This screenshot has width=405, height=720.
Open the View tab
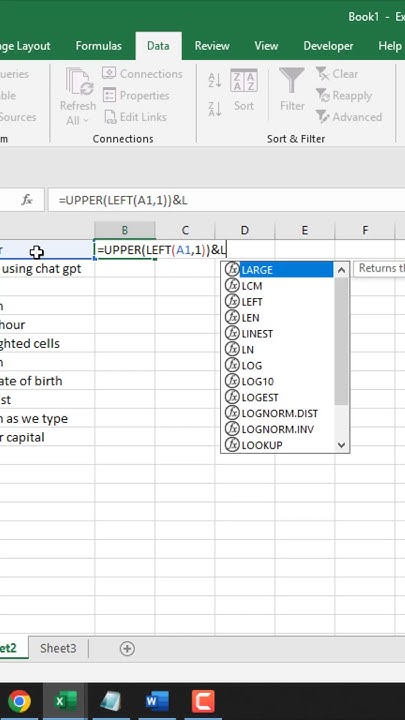(266, 46)
